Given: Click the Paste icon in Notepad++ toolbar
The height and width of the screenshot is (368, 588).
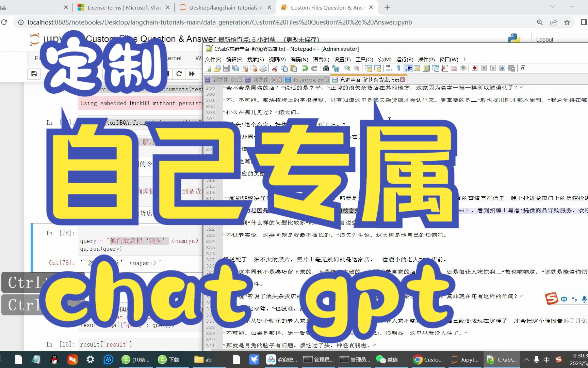Looking at the screenshot, I should (293, 68).
